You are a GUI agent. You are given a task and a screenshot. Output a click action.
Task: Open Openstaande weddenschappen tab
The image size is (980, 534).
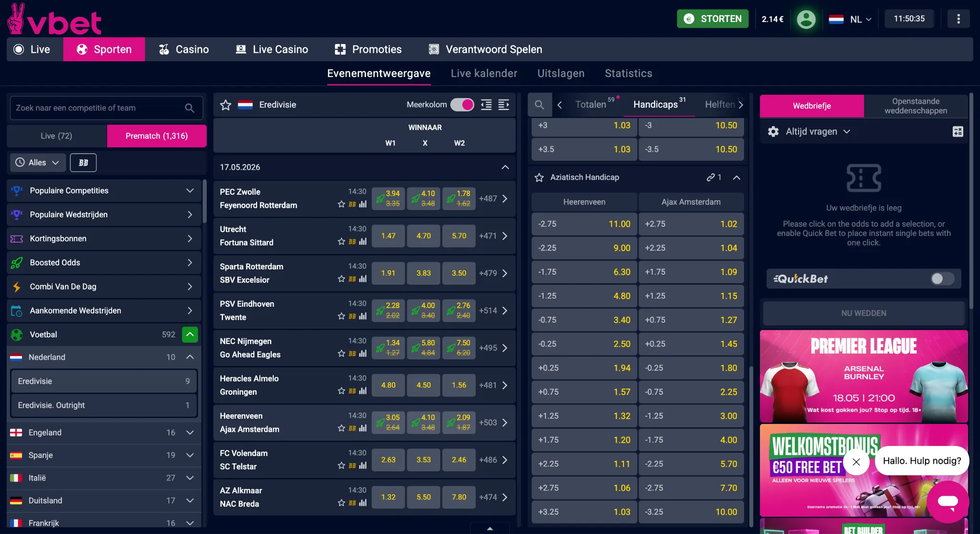(915, 106)
